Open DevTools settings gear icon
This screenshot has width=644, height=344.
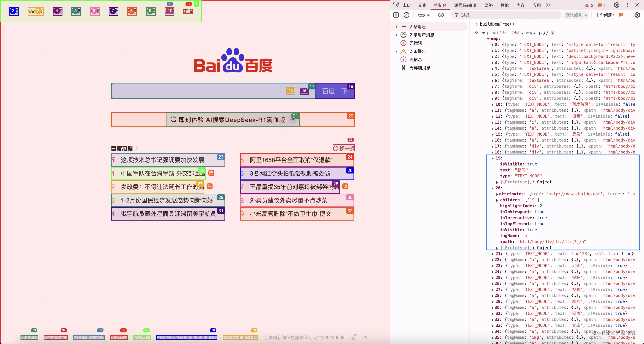point(617,5)
